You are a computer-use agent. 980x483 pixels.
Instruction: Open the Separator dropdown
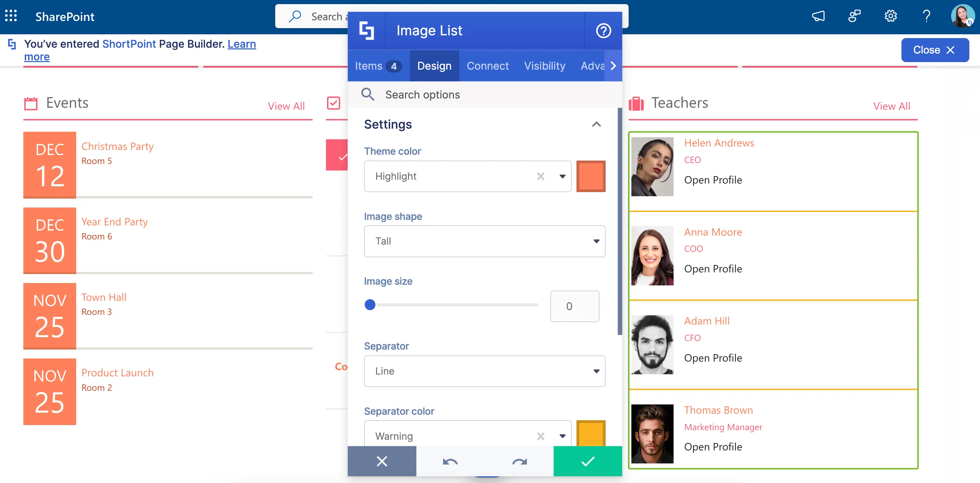click(484, 371)
